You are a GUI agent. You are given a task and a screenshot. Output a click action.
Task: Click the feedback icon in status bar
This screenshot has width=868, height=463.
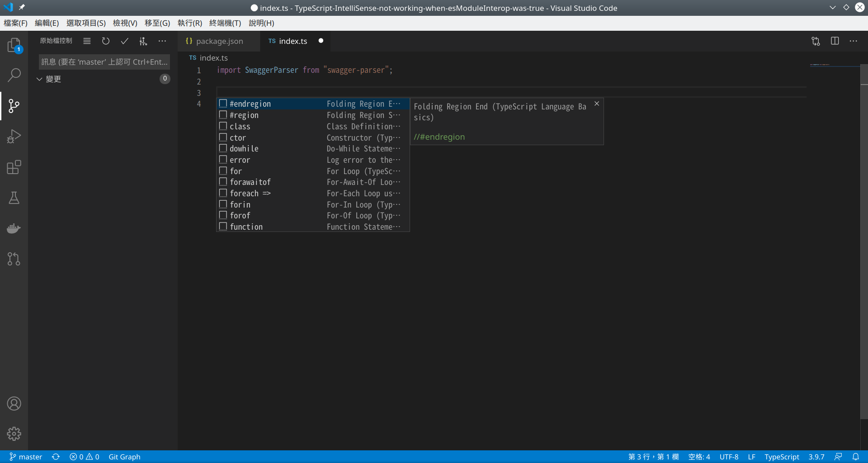(838, 457)
